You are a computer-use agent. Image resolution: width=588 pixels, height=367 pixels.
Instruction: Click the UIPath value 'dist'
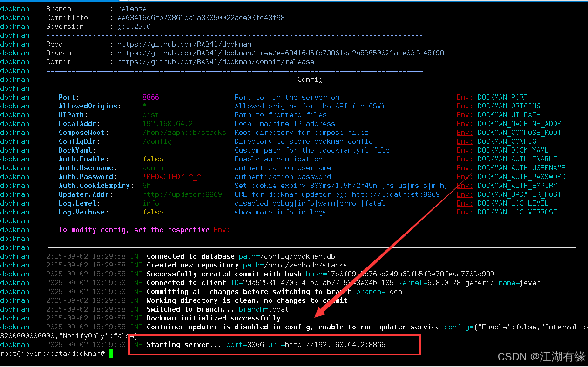pos(151,115)
